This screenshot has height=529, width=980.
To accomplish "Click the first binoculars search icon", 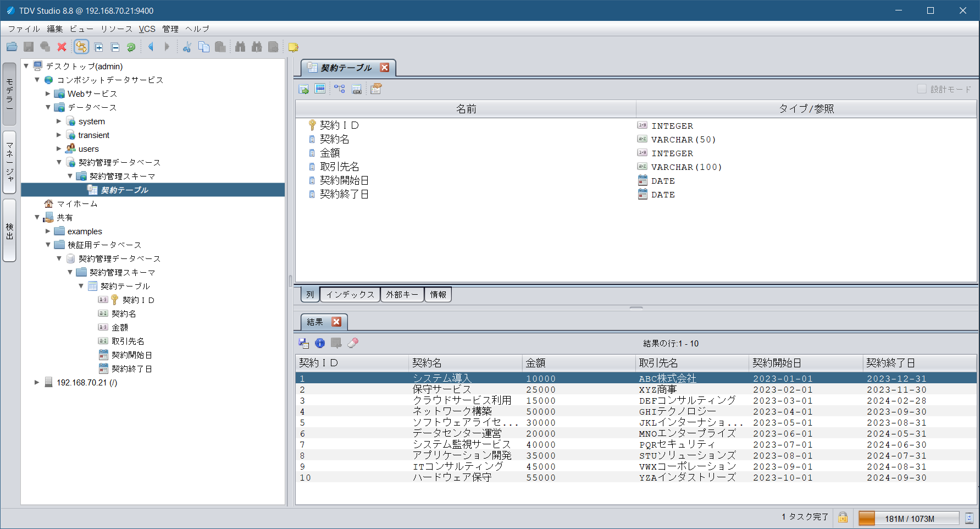I will tap(240, 47).
